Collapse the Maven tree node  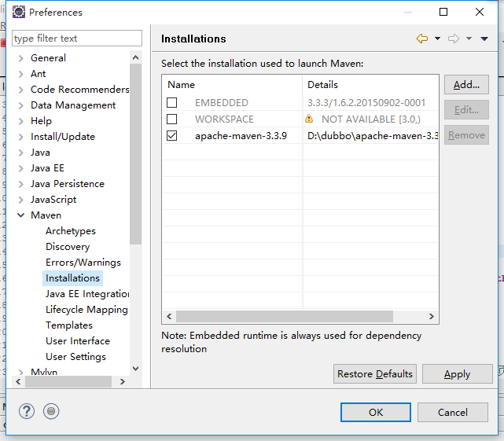tap(20, 215)
